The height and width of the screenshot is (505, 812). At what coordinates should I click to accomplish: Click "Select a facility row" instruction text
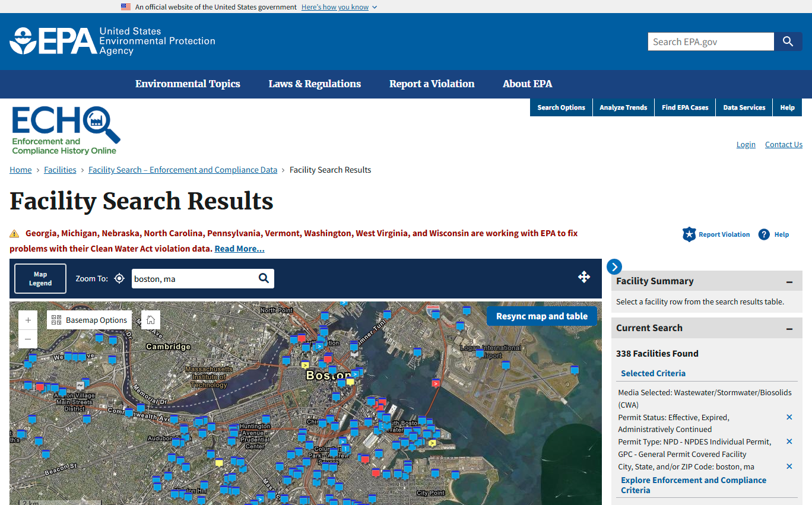[x=700, y=301]
